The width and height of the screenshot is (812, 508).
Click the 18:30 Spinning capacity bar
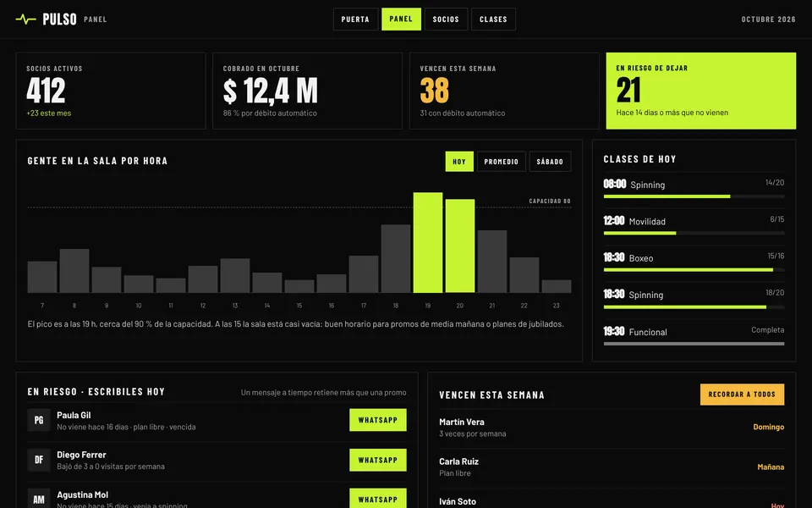(x=694, y=306)
